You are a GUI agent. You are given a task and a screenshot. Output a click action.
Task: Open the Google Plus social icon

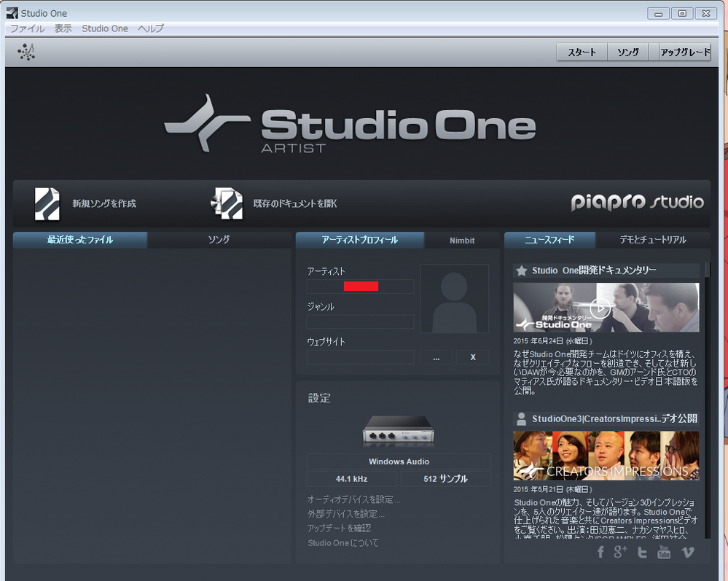coord(620,551)
